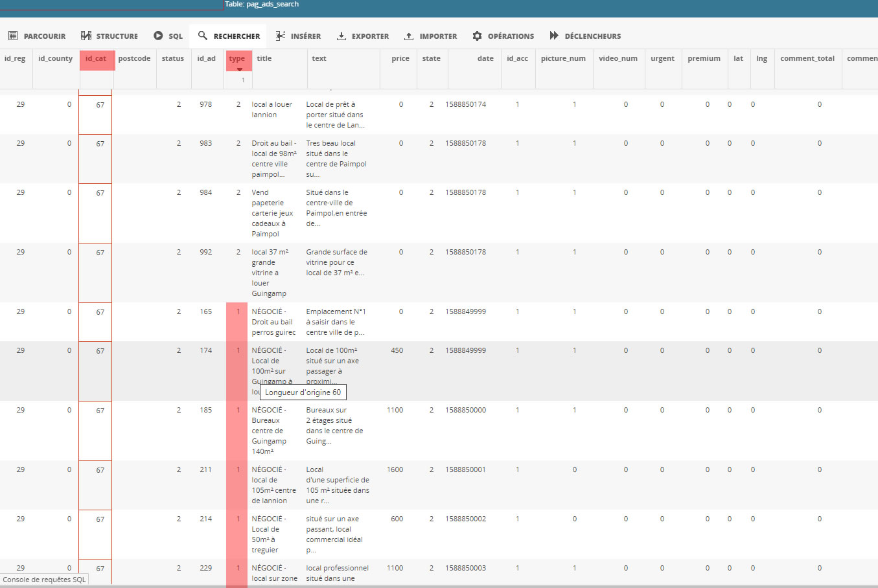The height and width of the screenshot is (588, 878).
Task: Click the highlighted id_cat column header
Action: coord(96,58)
